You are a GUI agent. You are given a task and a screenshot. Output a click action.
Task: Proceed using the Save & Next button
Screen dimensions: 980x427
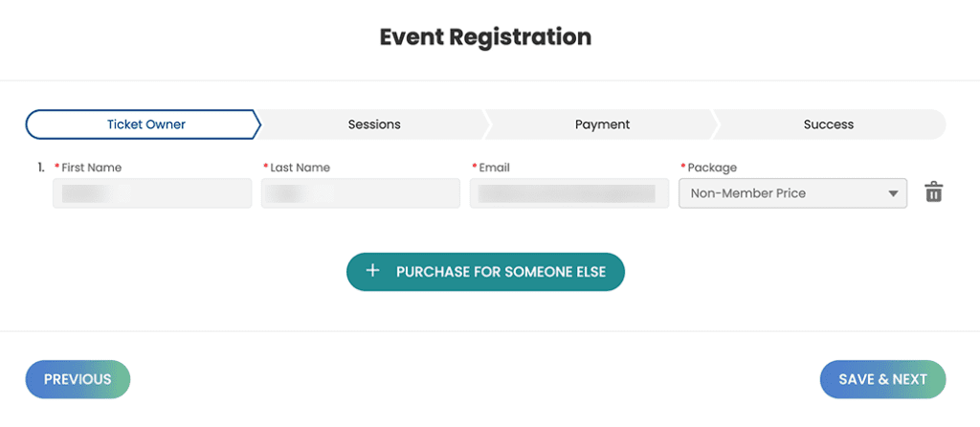pyautogui.click(x=882, y=379)
